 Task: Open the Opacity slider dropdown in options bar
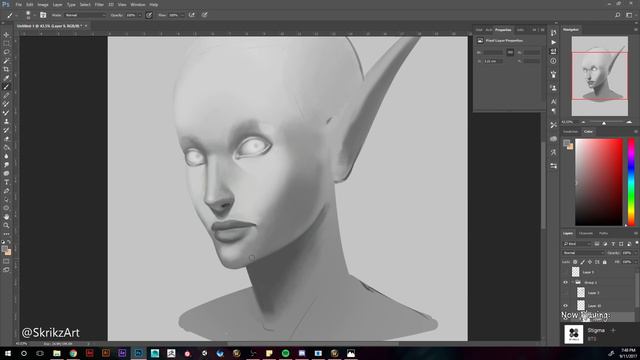tap(140, 15)
